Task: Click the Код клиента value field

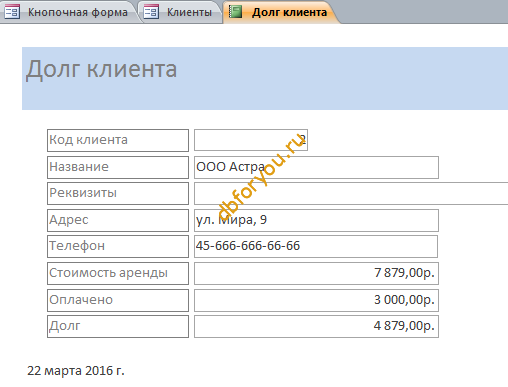Action: coord(251,140)
